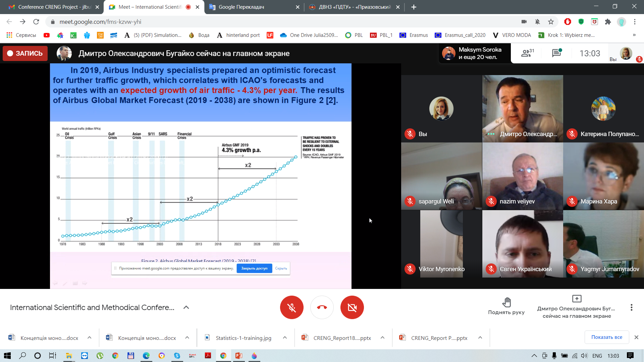Open the Windows Start menu
This screenshot has width=644, height=362.
(7, 356)
